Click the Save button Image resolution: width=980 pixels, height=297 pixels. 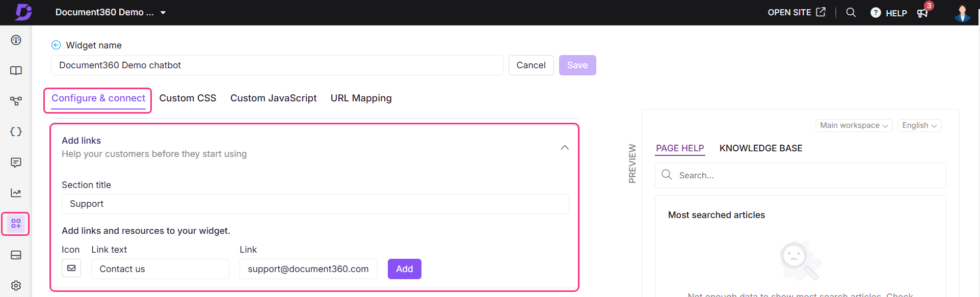577,65
